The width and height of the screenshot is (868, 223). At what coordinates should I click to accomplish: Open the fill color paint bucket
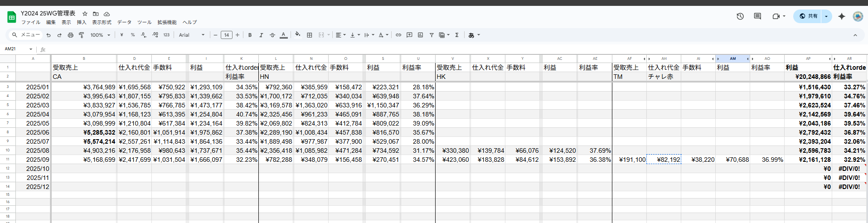(297, 35)
